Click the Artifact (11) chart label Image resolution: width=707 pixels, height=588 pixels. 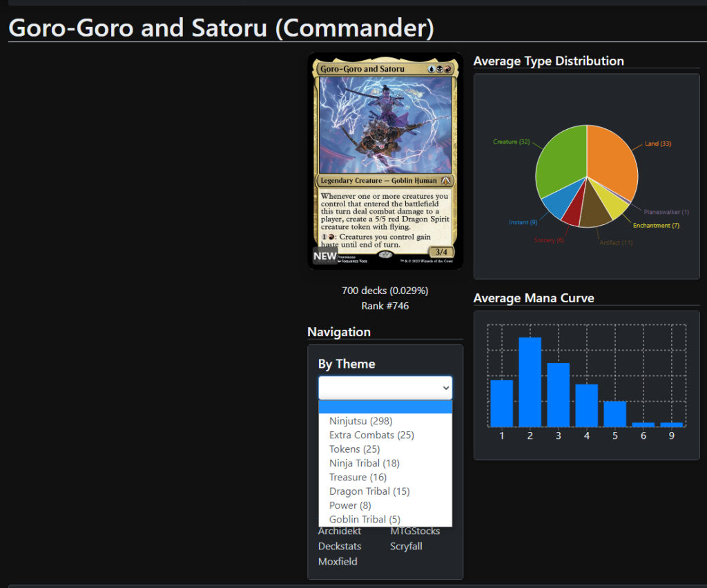tap(616, 242)
